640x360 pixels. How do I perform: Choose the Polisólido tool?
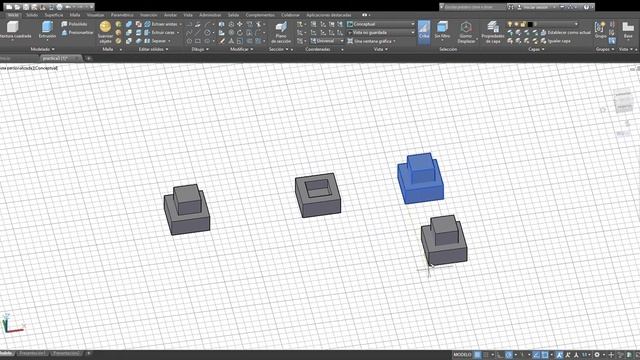(x=74, y=24)
